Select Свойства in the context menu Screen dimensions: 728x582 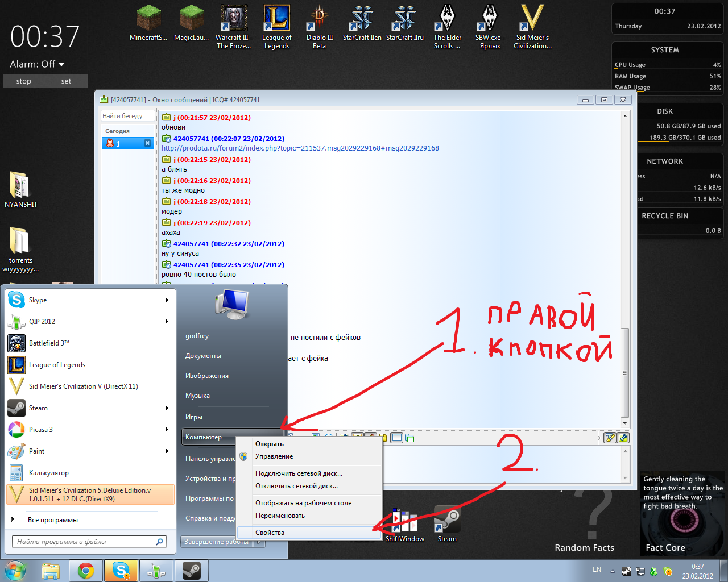click(x=270, y=533)
